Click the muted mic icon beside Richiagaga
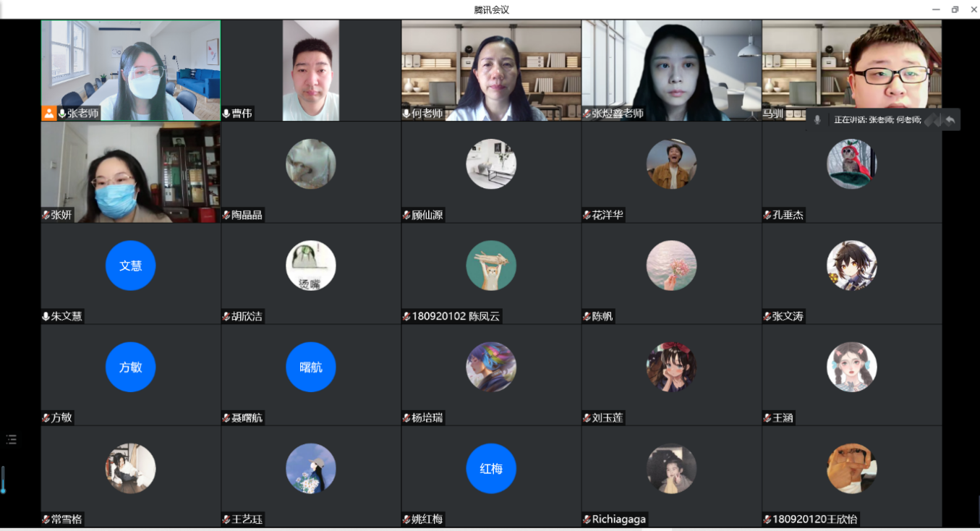The width and height of the screenshot is (980, 531). [x=587, y=519]
